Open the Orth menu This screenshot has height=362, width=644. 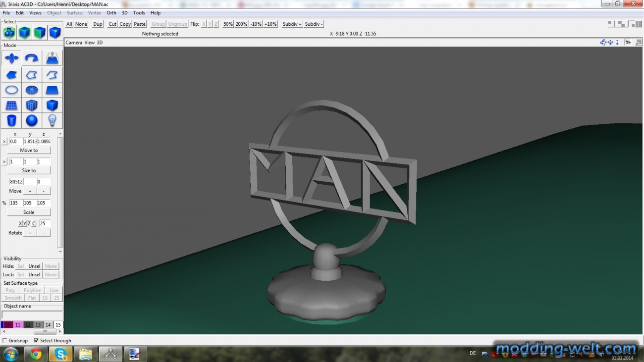click(x=111, y=13)
